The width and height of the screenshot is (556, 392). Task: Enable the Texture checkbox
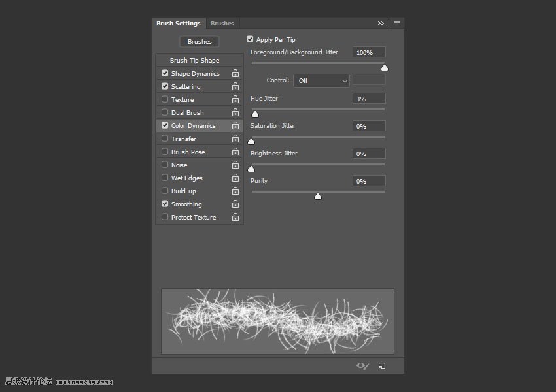pos(165,99)
